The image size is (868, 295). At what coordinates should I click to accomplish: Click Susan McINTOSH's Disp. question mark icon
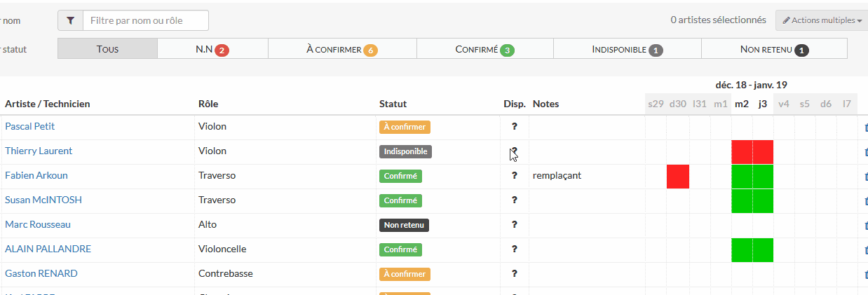click(x=514, y=200)
